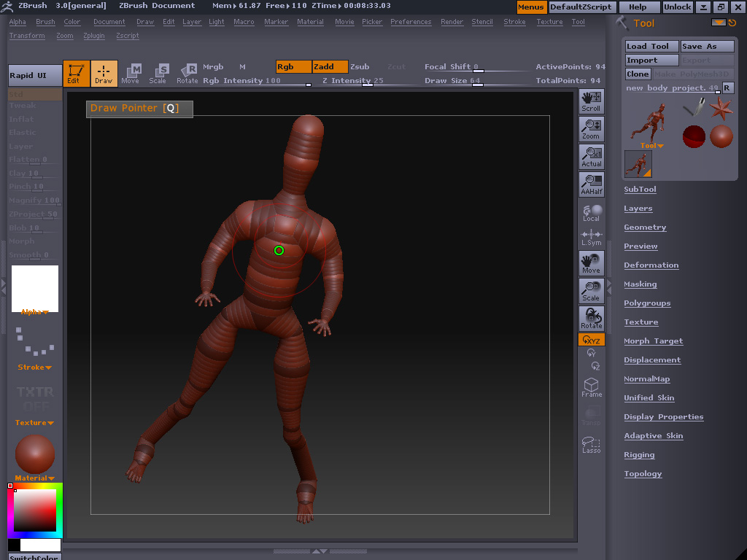Click the Load Tool button
Image resolution: width=747 pixels, height=560 pixels.
coord(651,45)
